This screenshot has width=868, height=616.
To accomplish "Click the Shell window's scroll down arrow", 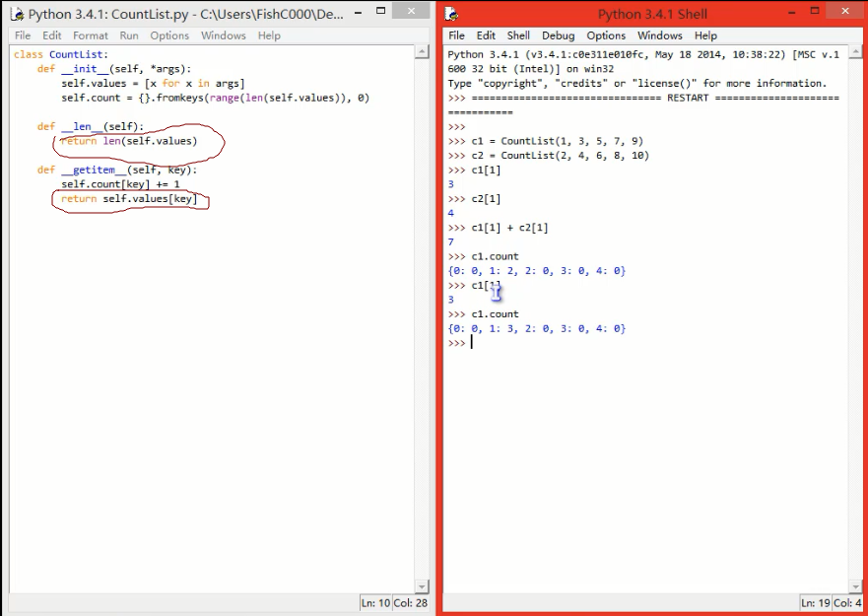I will pyautogui.click(x=855, y=585).
